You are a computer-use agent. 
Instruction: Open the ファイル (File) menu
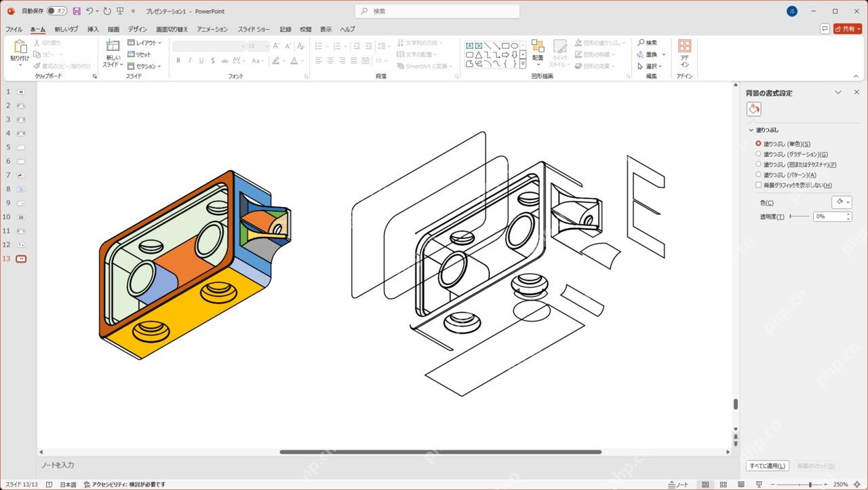[x=14, y=29]
